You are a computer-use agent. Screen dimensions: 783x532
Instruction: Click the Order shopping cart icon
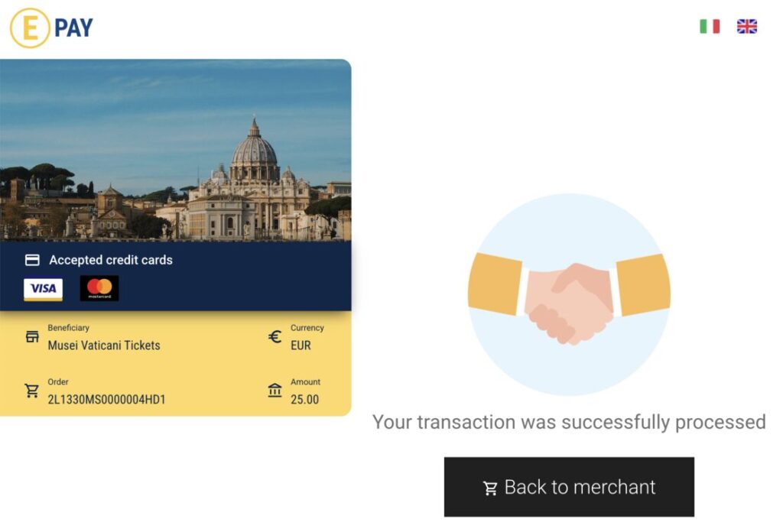[32, 391]
